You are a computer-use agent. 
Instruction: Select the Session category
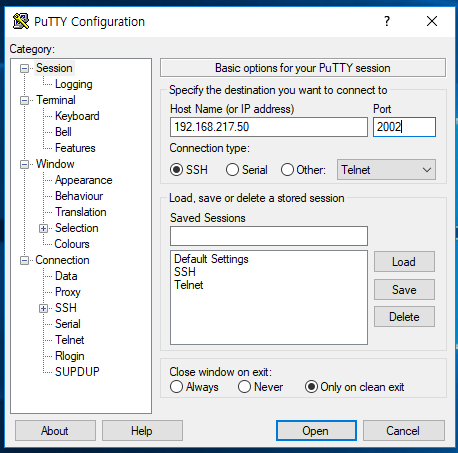coord(54,68)
